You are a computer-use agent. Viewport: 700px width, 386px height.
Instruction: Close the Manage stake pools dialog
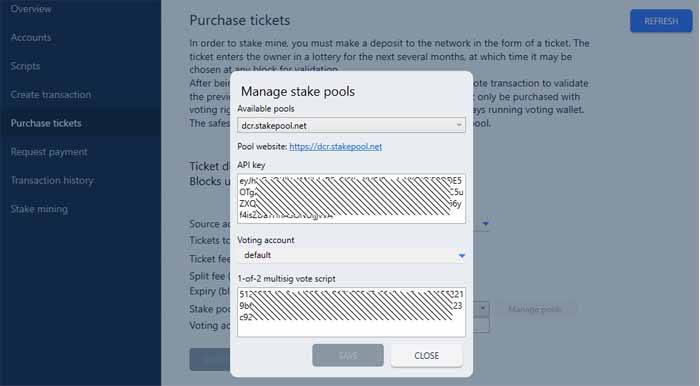[426, 355]
